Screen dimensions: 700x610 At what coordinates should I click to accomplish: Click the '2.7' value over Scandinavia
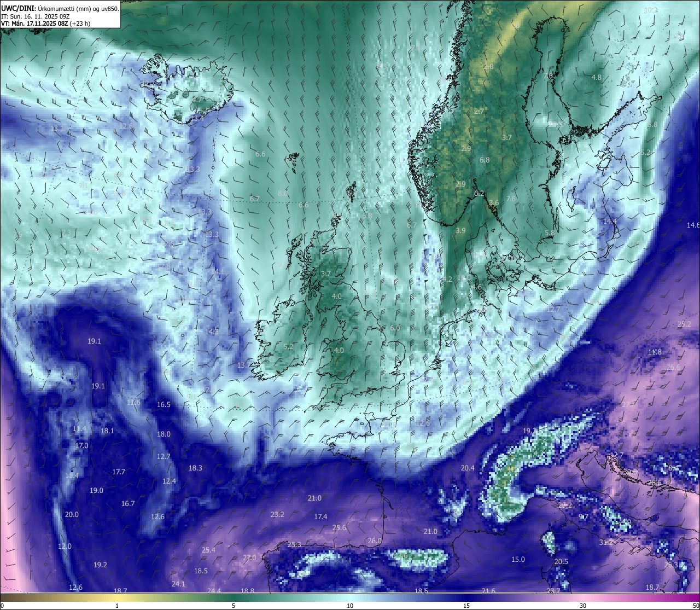(x=479, y=111)
